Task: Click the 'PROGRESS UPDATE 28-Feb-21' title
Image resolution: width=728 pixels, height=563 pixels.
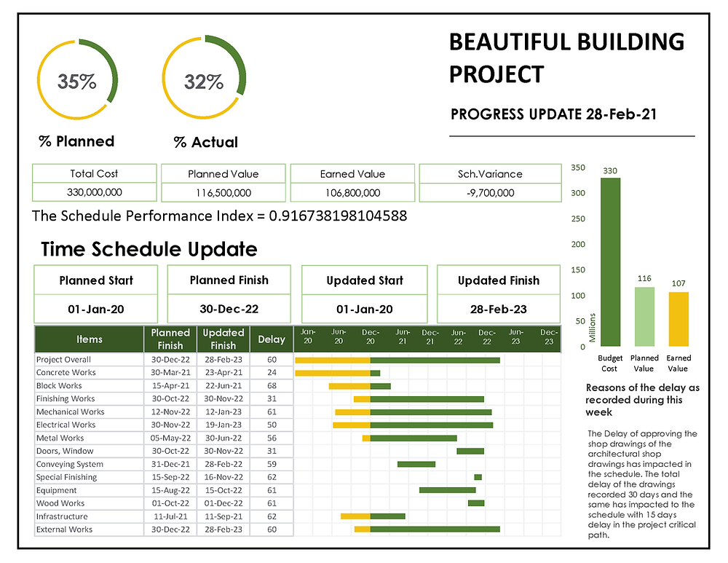Action: (554, 114)
